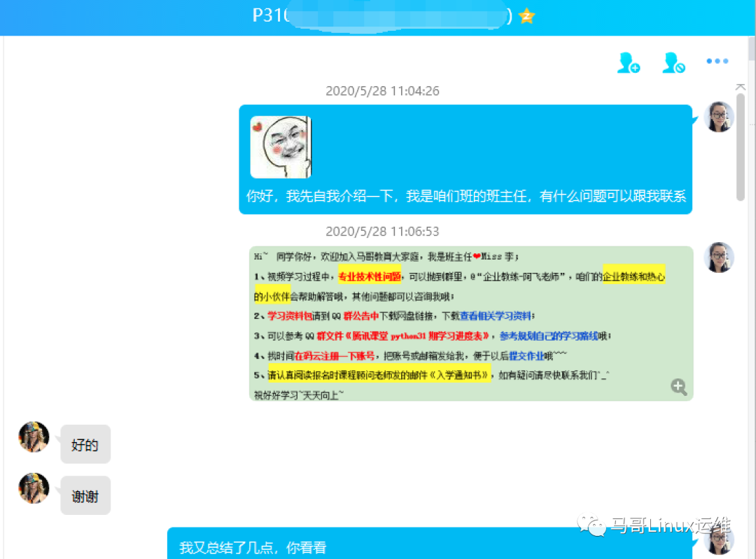Select the 谢谢 message bubble

coord(85,495)
